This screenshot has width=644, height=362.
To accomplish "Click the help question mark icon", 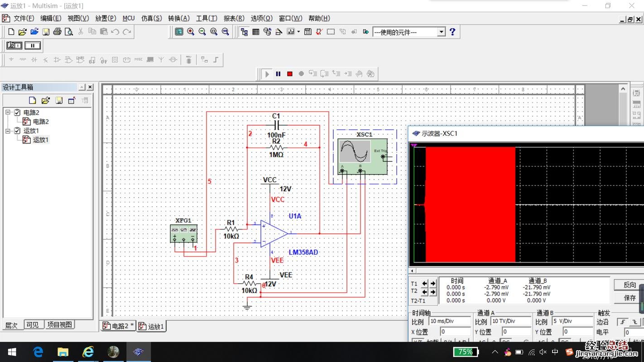I will 452,32.
